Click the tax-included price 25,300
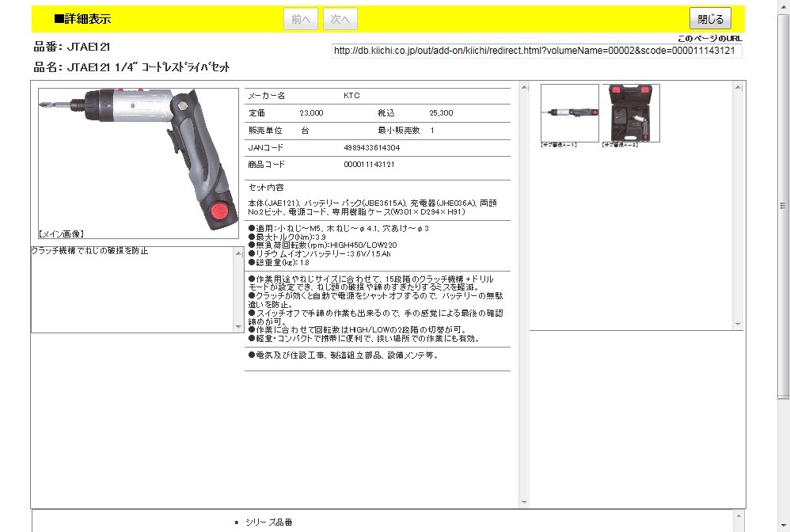The width and height of the screenshot is (790, 532). tap(442, 113)
